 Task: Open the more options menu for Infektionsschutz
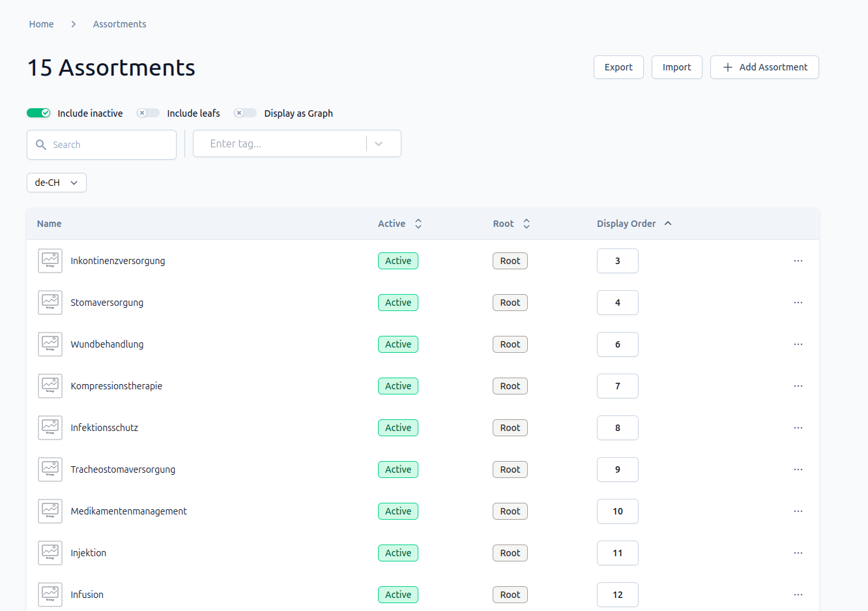click(798, 428)
